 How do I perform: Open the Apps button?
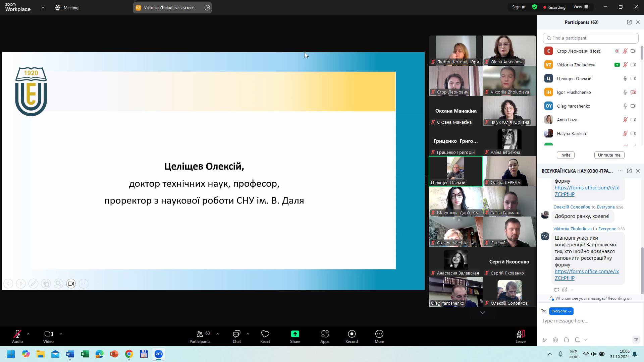[x=325, y=337]
